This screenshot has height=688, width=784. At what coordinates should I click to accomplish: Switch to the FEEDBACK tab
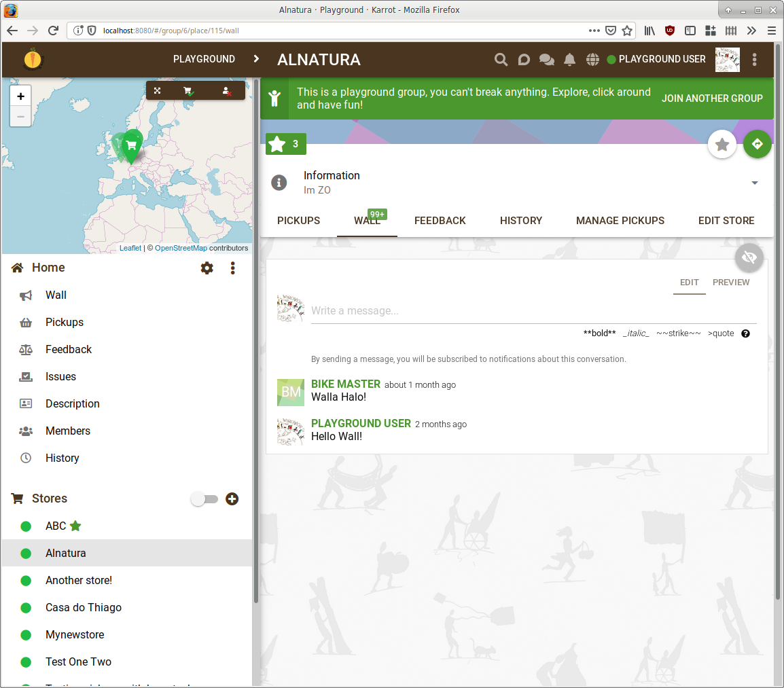pos(440,221)
